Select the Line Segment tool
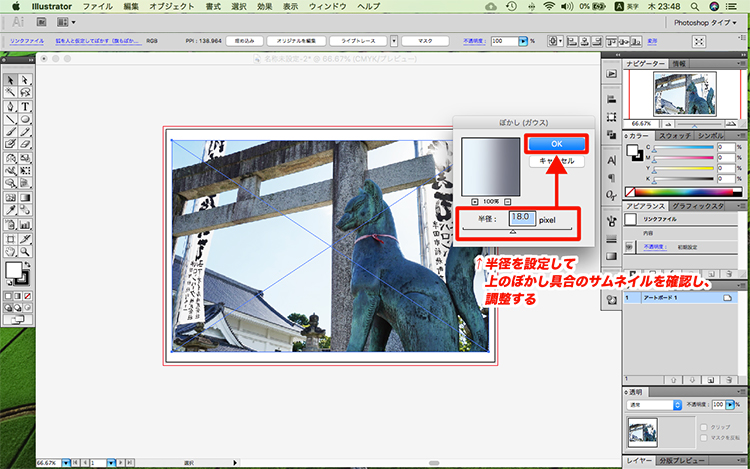Viewport: 750px width, 469px height. click(10, 118)
